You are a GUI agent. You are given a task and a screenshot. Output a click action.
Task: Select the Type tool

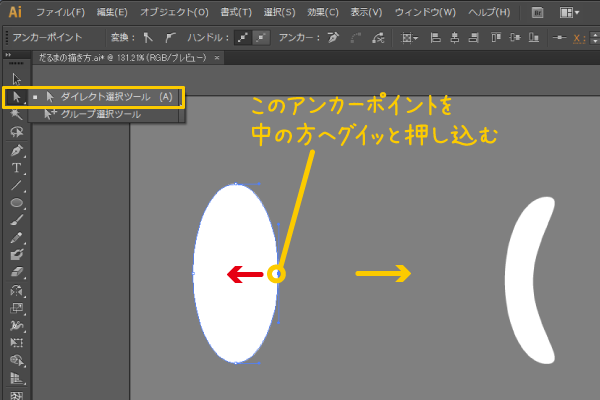pyautogui.click(x=17, y=168)
